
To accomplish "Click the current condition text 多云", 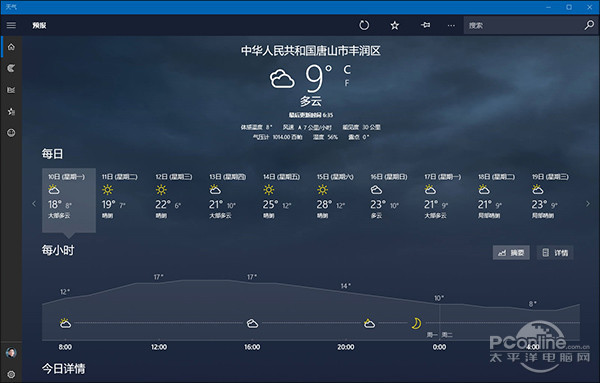I will tap(311, 101).
